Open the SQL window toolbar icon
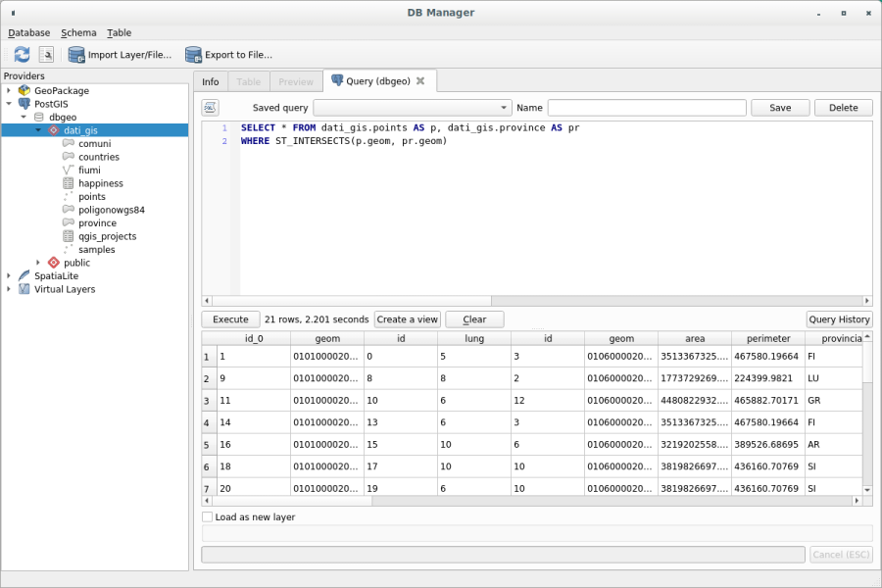 click(x=46, y=54)
